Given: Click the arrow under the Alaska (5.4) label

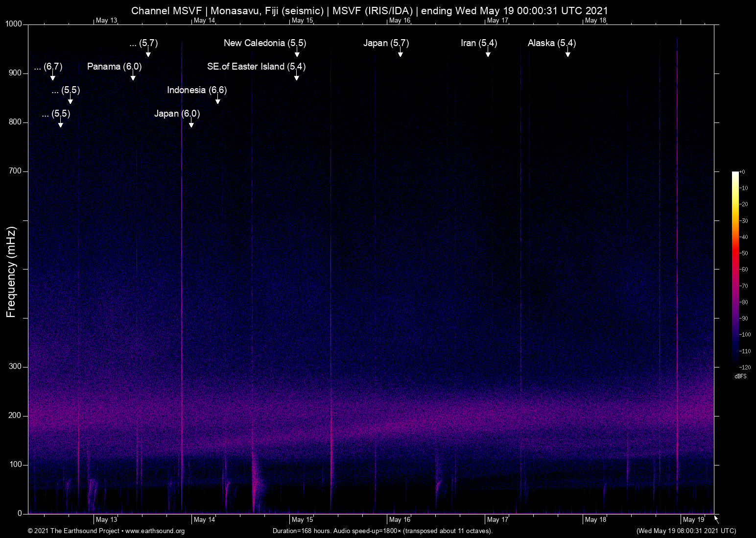Looking at the screenshot, I should point(567,53).
